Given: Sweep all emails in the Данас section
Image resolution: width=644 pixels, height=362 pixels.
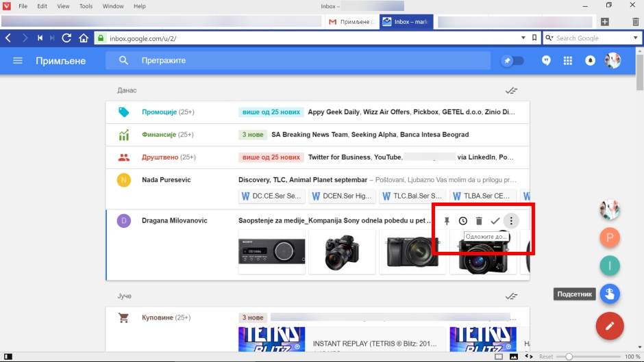Looking at the screenshot, I should (510, 90).
